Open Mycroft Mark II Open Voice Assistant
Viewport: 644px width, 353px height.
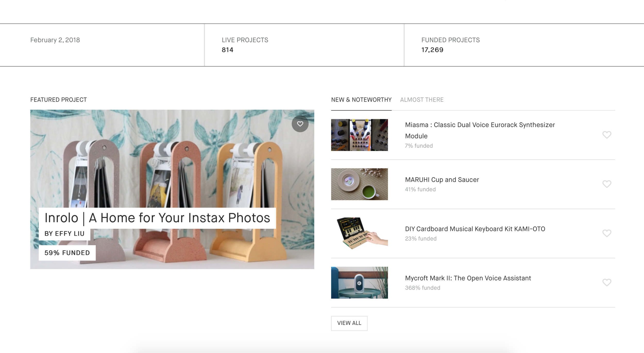pos(468,278)
